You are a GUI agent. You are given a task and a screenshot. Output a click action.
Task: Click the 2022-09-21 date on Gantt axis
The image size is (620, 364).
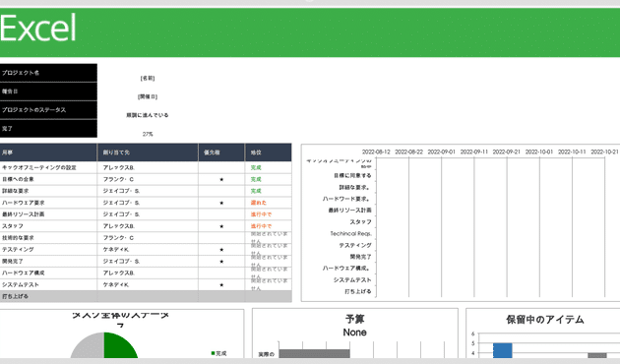click(x=507, y=152)
